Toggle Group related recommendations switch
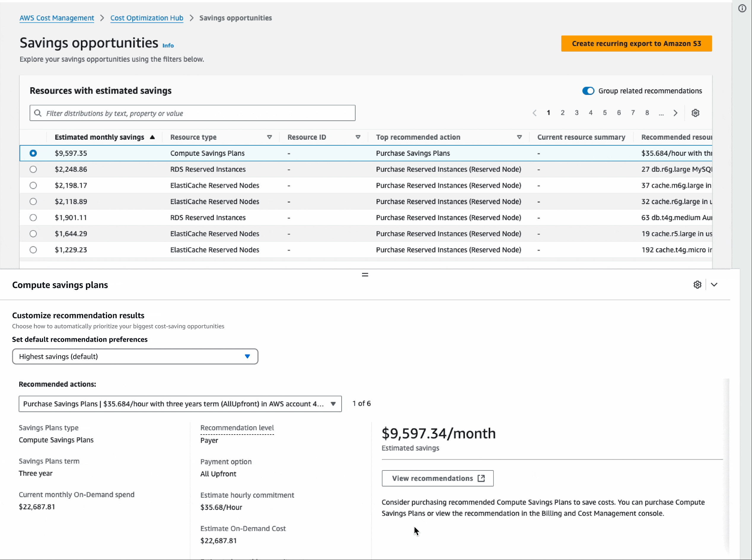This screenshot has height=560, width=752. click(588, 91)
